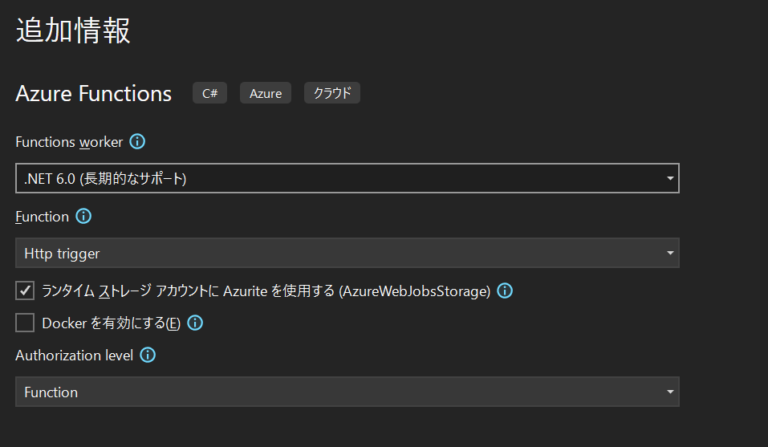Enable the Docker を有効にする checkbox
The width and height of the screenshot is (768, 447).
[25, 323]
